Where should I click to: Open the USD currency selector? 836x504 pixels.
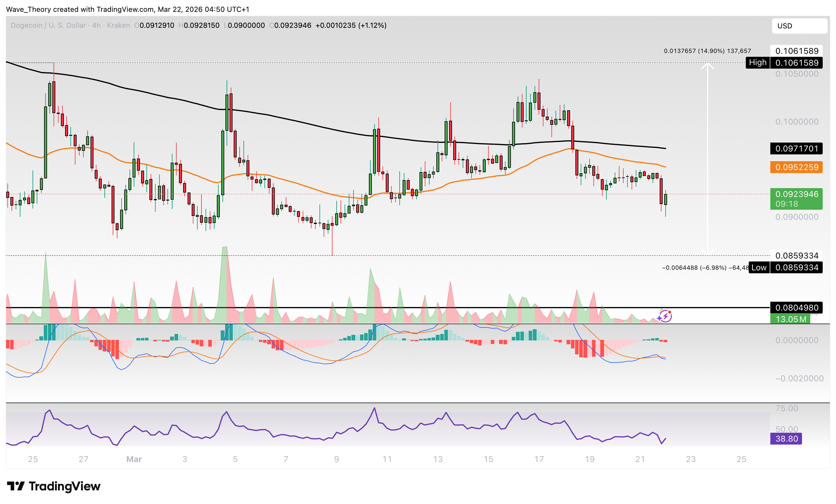pos(799,26)
